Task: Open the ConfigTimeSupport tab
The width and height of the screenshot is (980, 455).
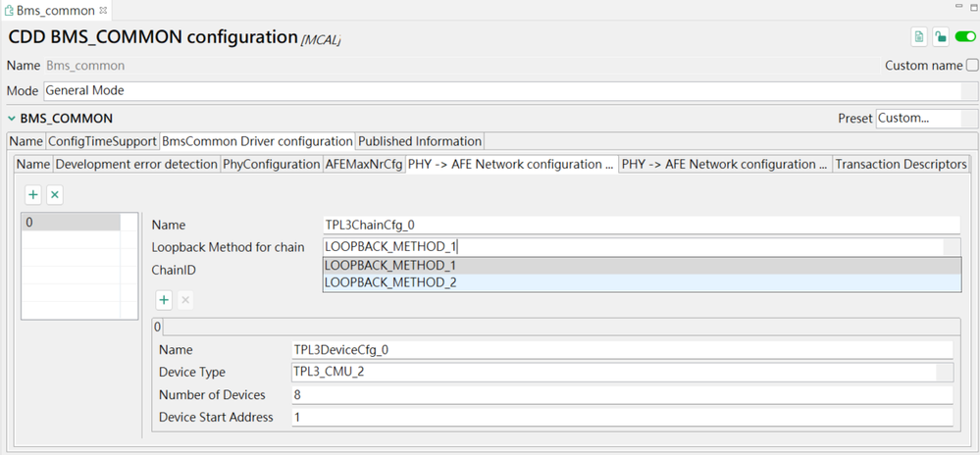Action: pyautogui.click(x=103, y=141)
